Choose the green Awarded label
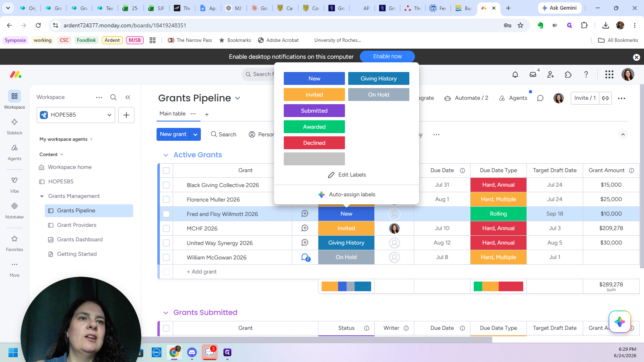The width and height of the screenshot is (644, 362). coord(314,127)
